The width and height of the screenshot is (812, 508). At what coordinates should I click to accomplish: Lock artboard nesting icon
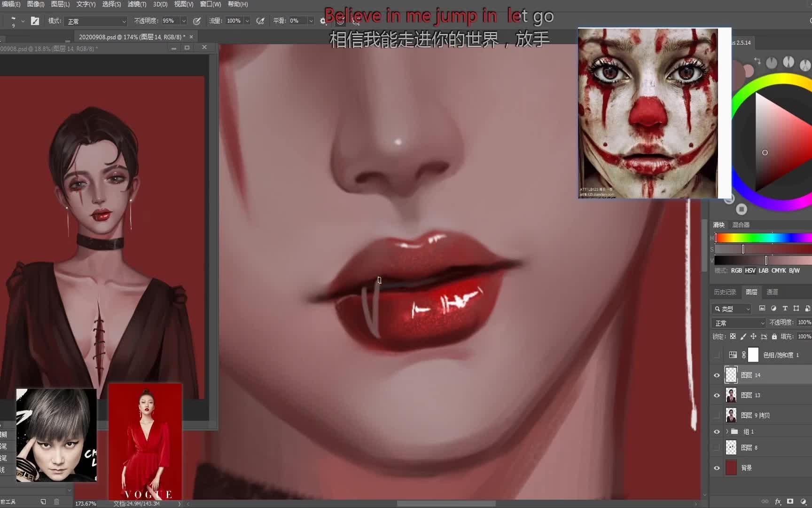click(764, 336)
